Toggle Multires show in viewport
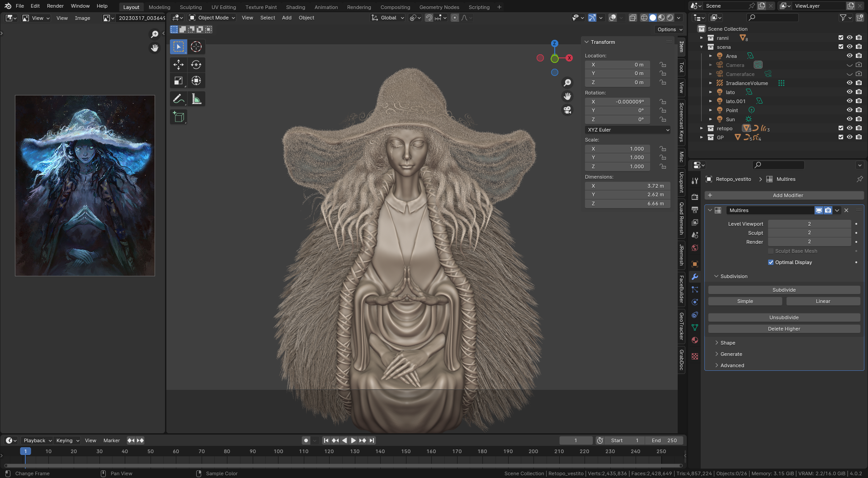This screenshot has height=478, width=868. [819, 210]
